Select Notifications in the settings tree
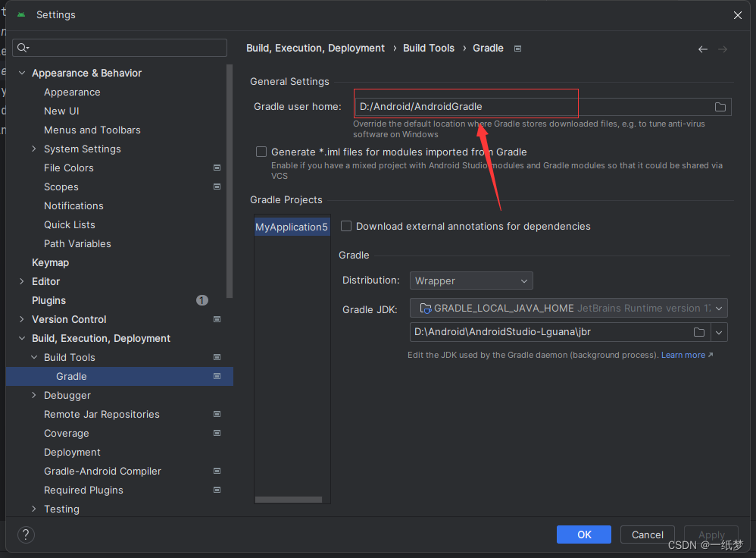Image resolution: width=756 pixels, height=558 pixels. [73, 205]
